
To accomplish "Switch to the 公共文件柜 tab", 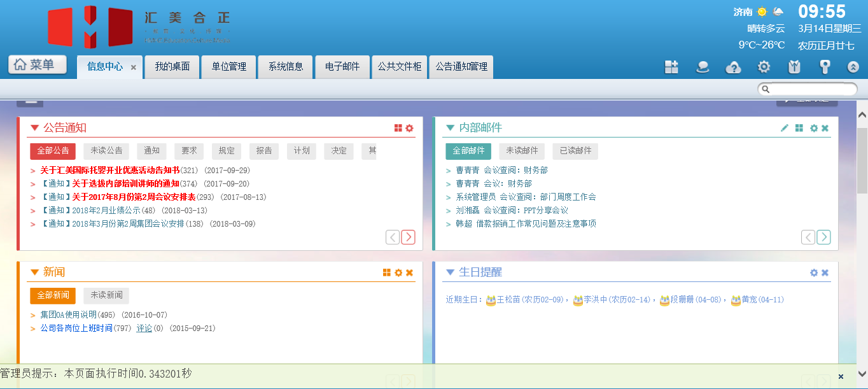I will point(400,67).
